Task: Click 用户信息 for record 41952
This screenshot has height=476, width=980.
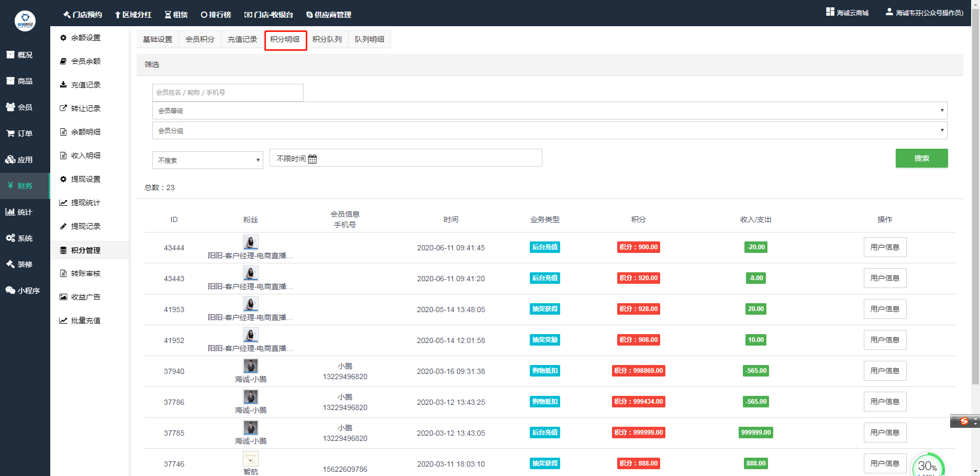Action: click(885, 340)
